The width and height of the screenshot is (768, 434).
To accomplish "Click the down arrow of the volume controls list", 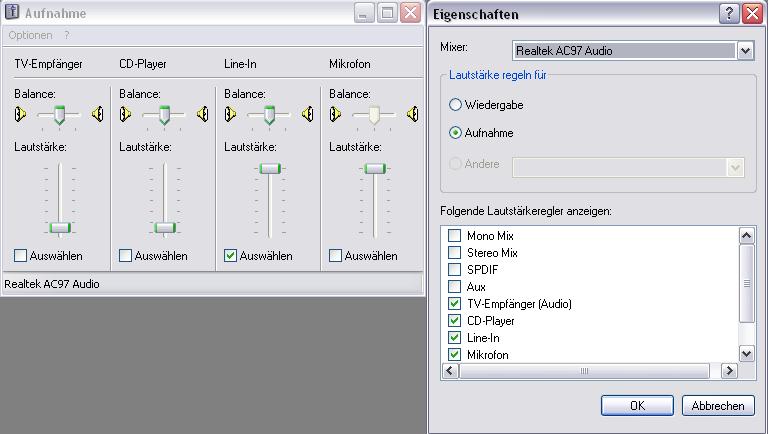I will (746, 353).
